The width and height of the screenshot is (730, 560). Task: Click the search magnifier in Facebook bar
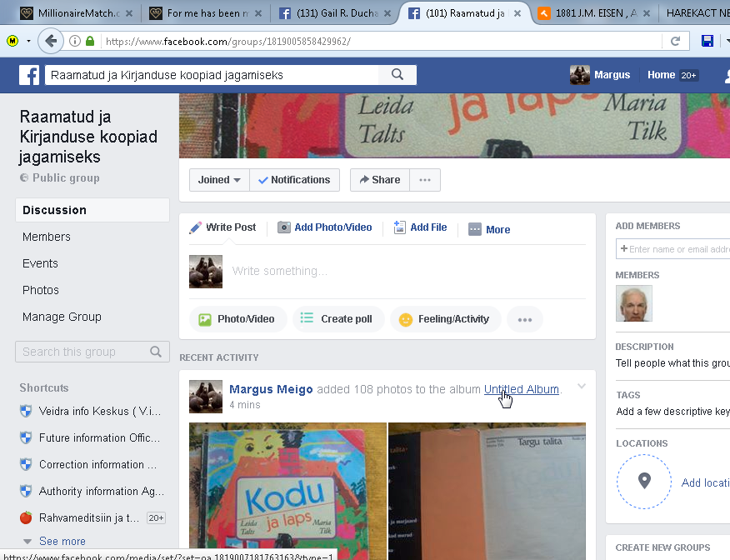point(397,74)
